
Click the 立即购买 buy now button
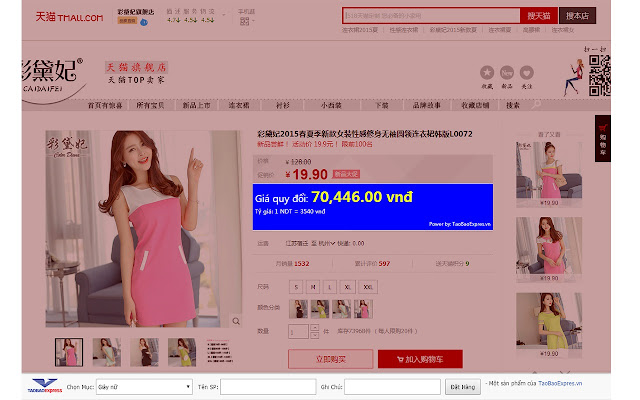(331, 359)
